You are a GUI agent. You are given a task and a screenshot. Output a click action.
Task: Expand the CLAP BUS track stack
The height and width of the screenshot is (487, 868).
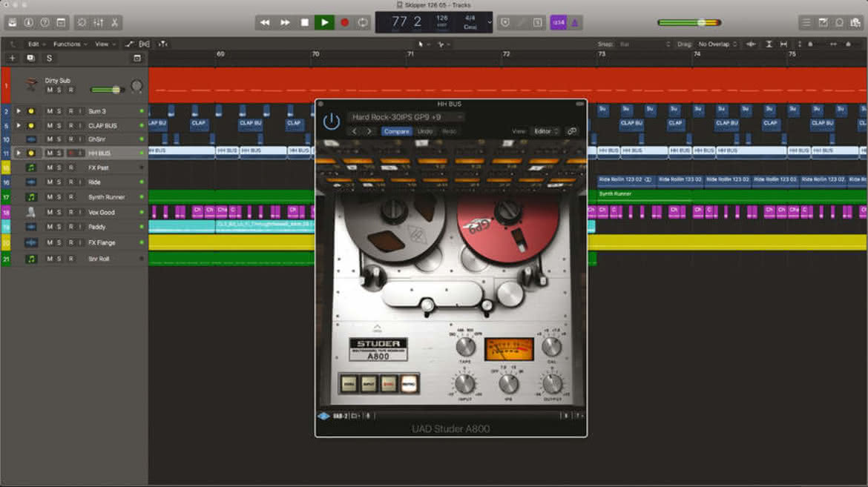[x=19, y=125]
